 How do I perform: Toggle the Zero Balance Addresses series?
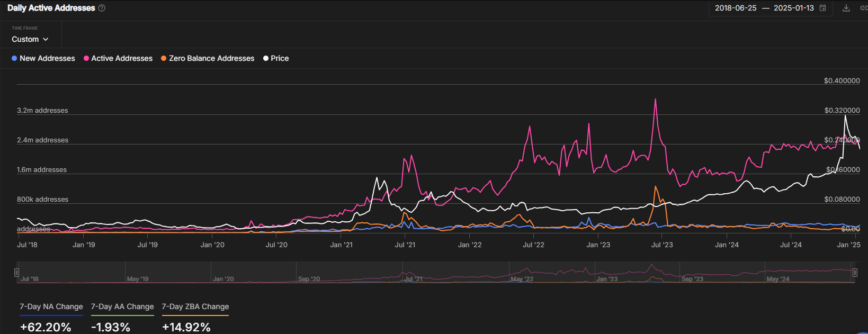coord(208,58)
